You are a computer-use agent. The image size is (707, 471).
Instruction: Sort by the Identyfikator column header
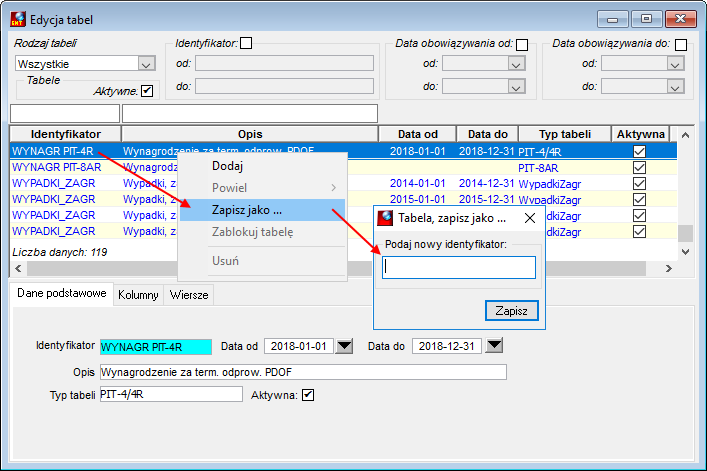65,134
